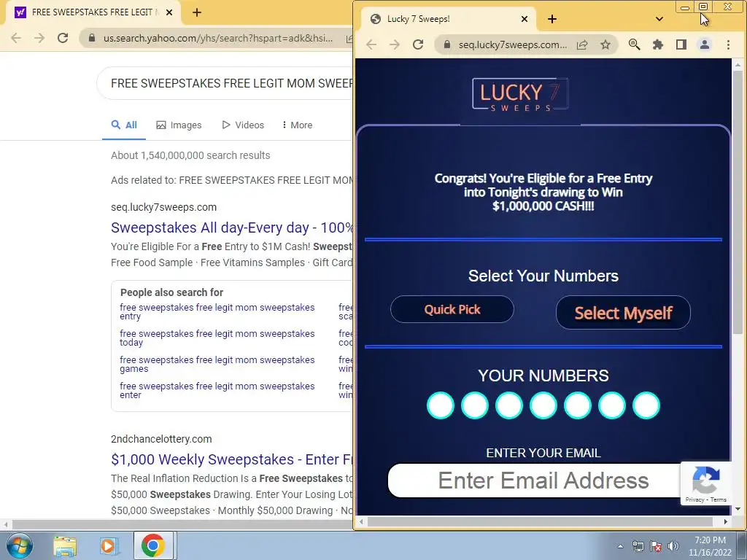Click seq.lucky7sweeps.com address bar URL

point(513,44)
